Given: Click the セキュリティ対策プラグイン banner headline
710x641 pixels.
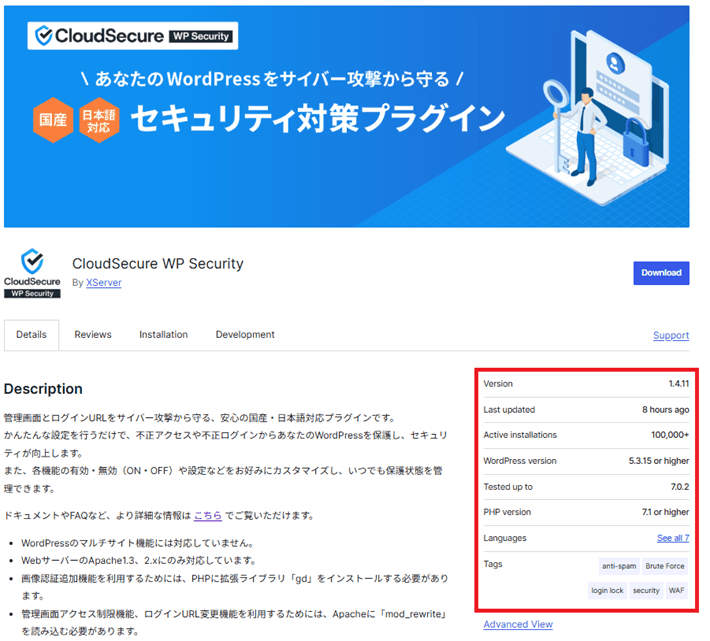Looking at the screenshot, I should [318, 118].
